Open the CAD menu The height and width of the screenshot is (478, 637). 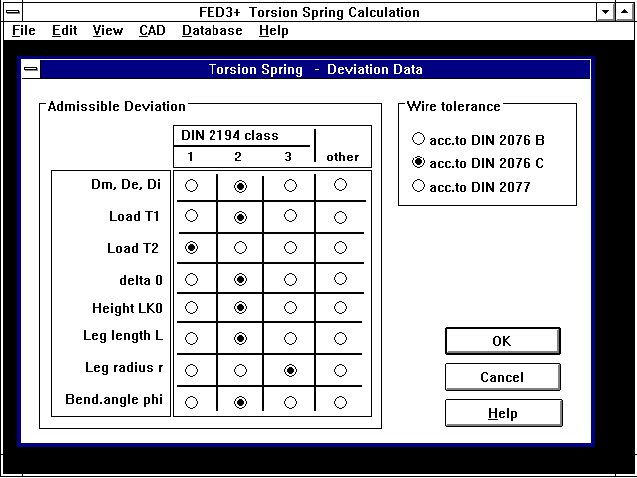point(152,31)
